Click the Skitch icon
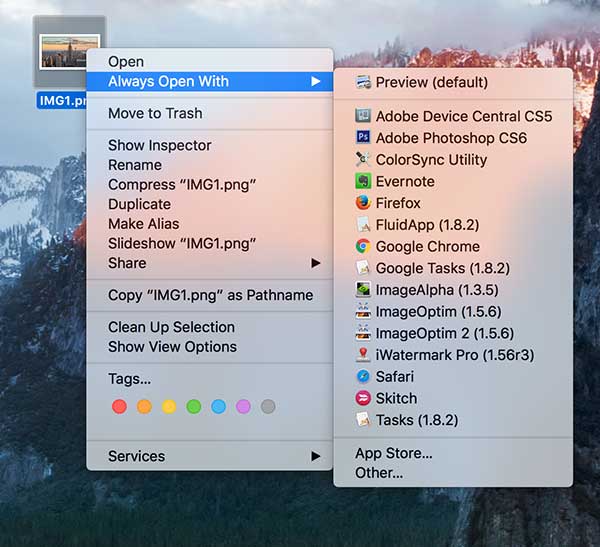600x547 pixels. point(363,398)
